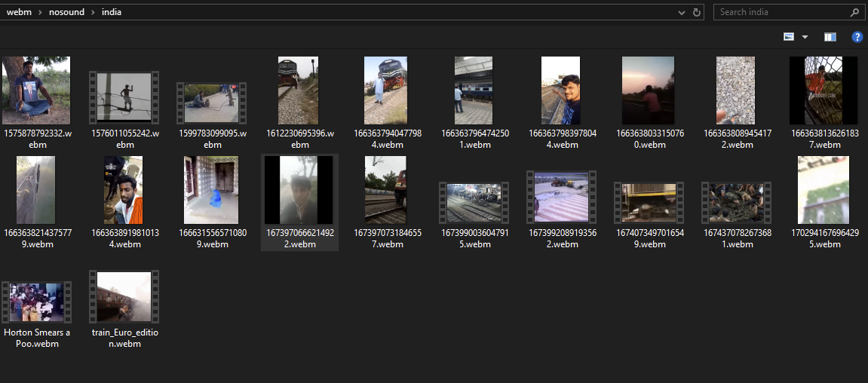The height and width of the screenshot is (383, 868).
Task: Select thumbnail of train_Euro_edition.webm
Action: click(124, 296)
